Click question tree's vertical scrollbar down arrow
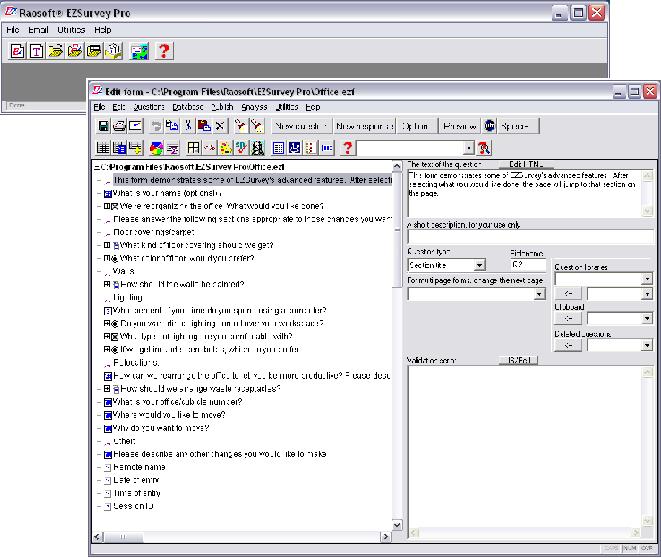Image resolution: width=661 pixels, height=558 pixels. 397,525
